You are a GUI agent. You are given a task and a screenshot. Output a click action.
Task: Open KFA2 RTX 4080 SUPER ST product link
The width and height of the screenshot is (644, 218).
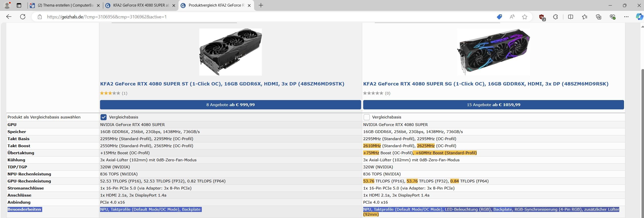pos(222,84)
